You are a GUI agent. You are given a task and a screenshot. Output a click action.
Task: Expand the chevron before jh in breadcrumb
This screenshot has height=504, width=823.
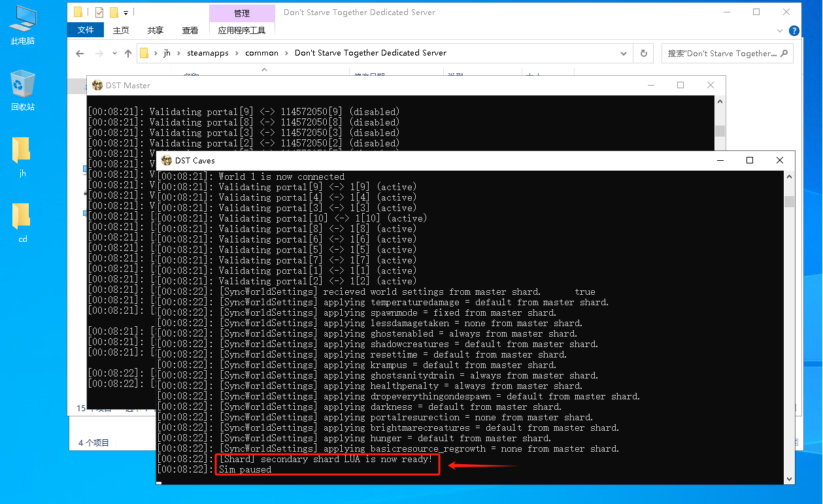tap(156, 53)
